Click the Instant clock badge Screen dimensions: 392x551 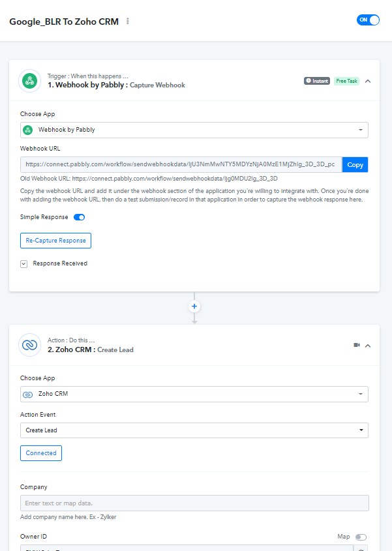pos(317,81)
